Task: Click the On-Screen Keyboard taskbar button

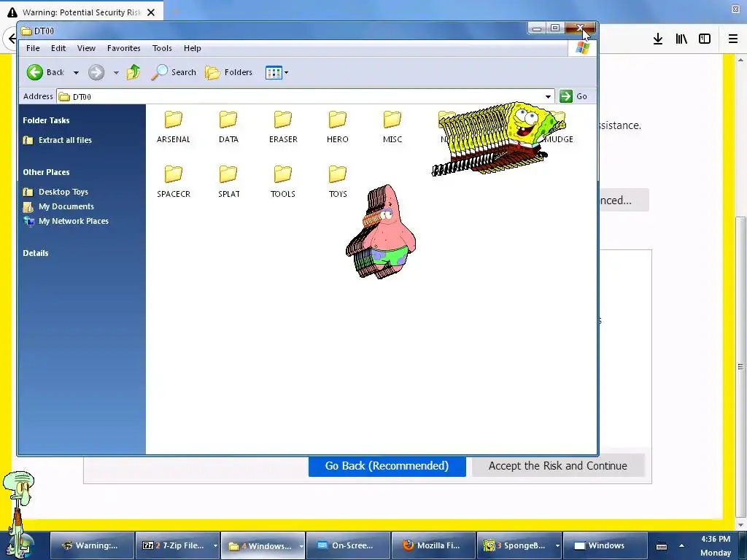Action: (x=347, y=545)
